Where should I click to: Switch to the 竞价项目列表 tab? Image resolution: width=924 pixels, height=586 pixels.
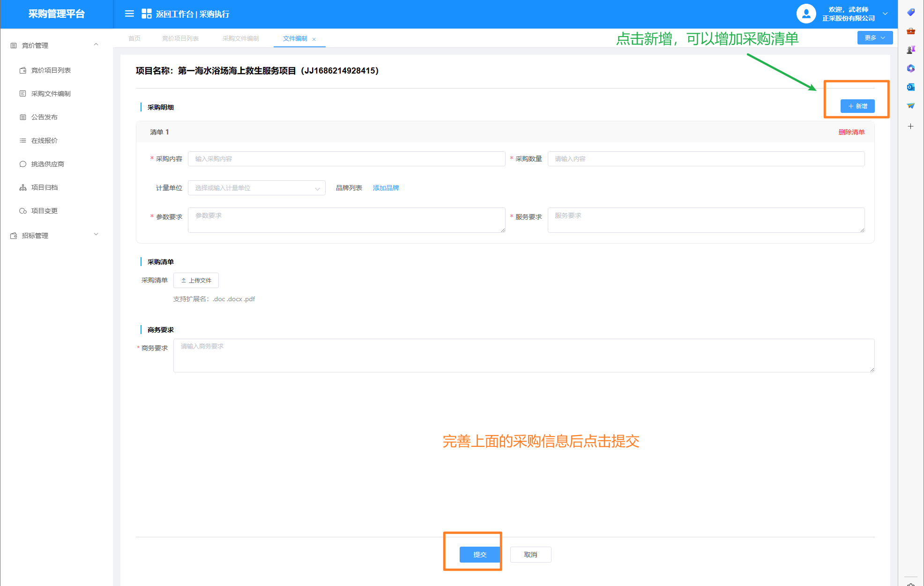coord(180,38)
